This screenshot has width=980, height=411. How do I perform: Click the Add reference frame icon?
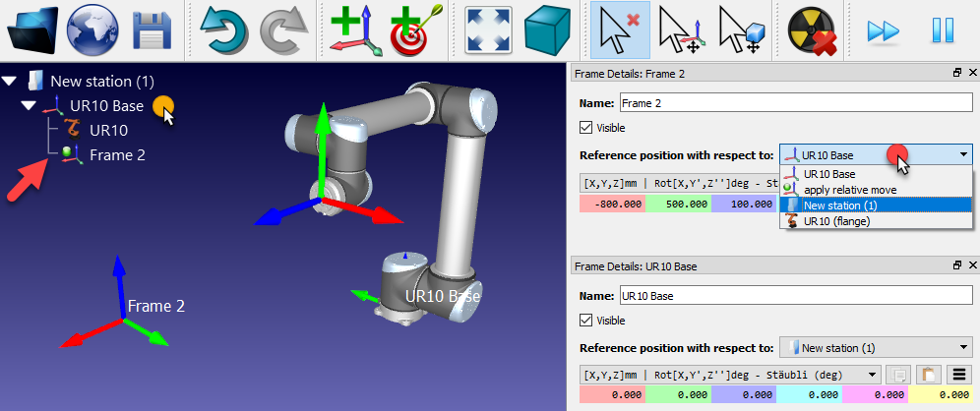tap(352, 30)
